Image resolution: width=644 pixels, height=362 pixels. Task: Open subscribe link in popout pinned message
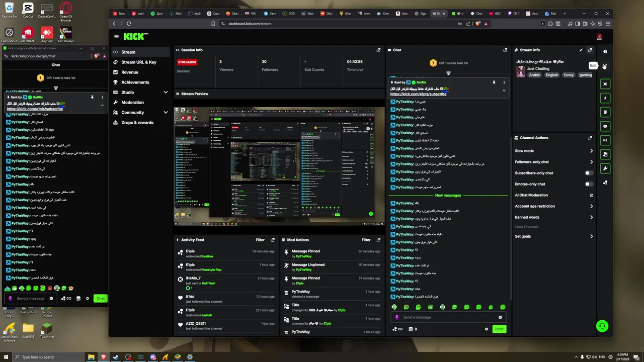35,109
